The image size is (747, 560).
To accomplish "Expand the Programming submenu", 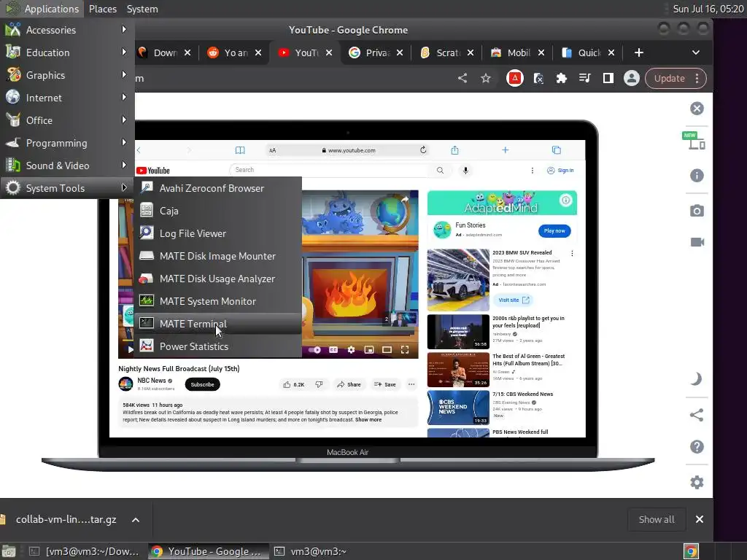I will point(66,143).
